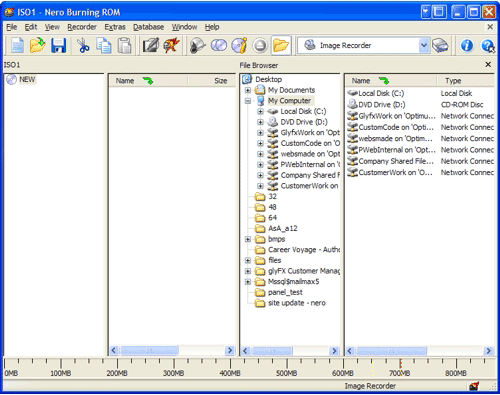Click the Paste clipboard icon
The width and height of the screenshot is (500, 395).
[x=124, y=45]
